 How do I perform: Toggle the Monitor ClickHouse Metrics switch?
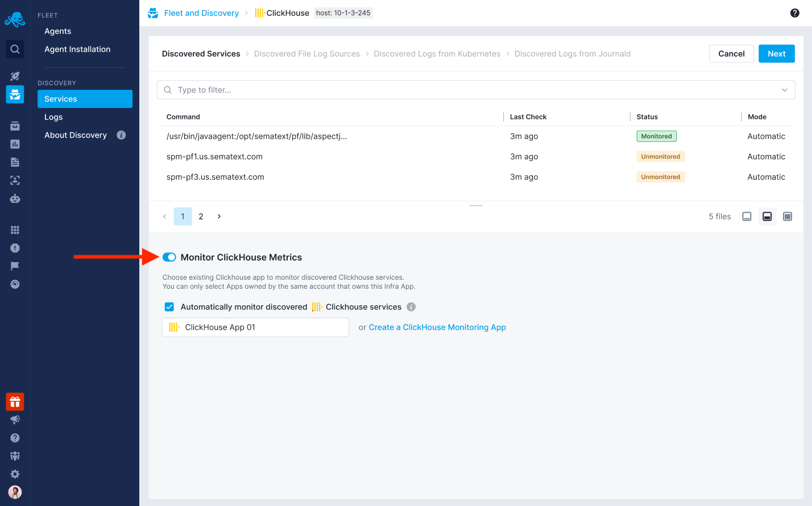(x=169, y=257)
